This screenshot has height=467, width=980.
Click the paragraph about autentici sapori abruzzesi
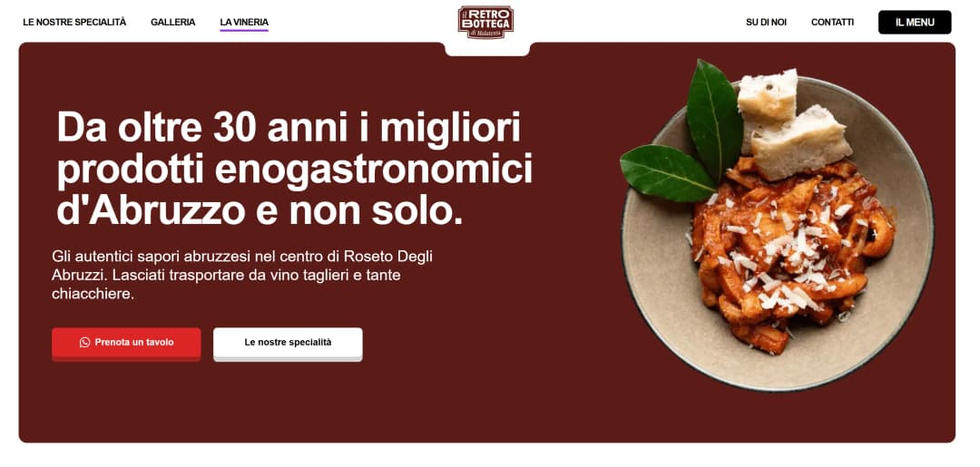tap(242, 275)
